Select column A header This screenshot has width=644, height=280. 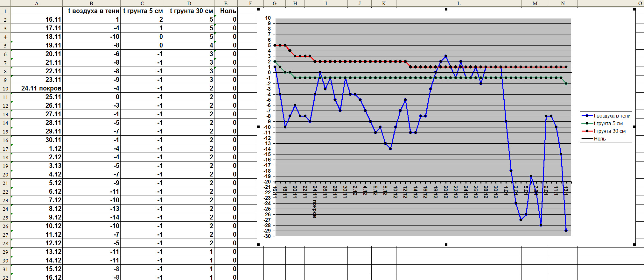37,3
